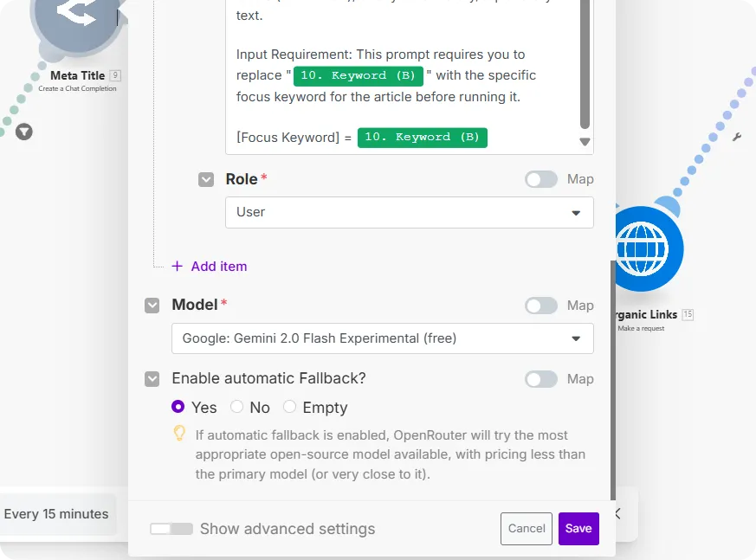Click the Cancel button
Viewport: 756px width, 560px height.
(x=527, y=529)
